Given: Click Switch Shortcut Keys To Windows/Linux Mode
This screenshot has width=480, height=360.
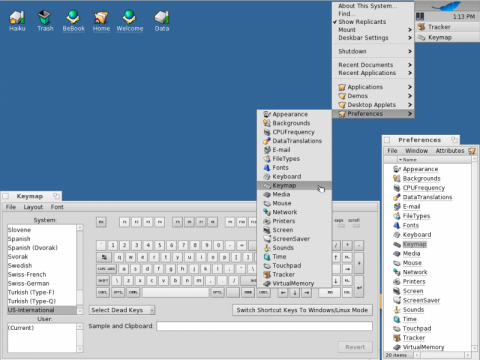Looking at the screenshot, I should pyautogui.click(x=302, y=310).
